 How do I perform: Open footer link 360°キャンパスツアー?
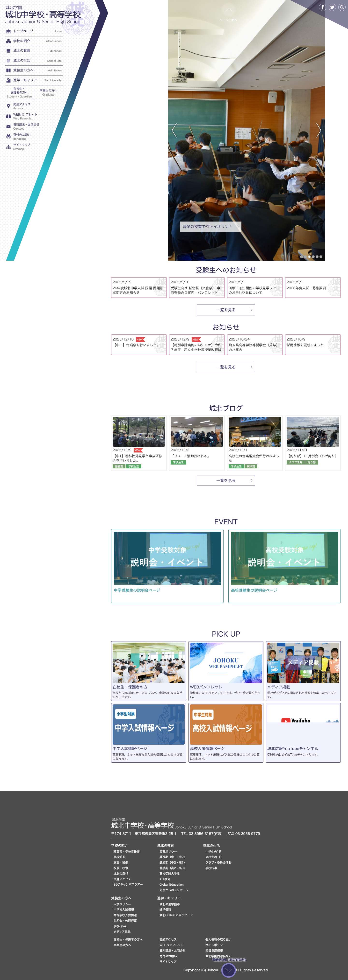click(x=128, y=884)
